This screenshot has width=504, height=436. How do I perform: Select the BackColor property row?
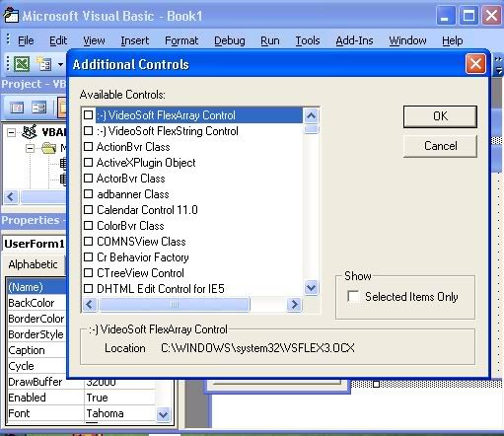(x=36, y=303)
